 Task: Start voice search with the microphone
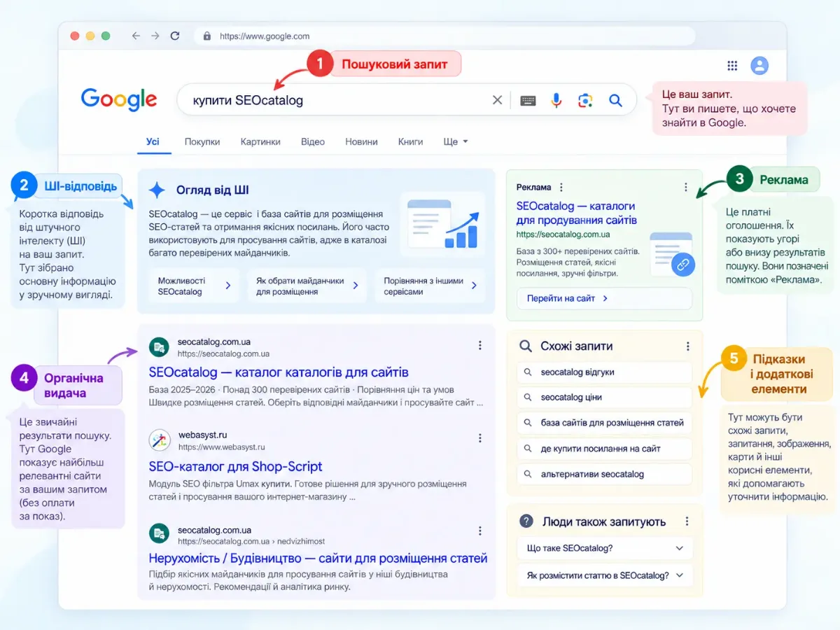tap(556, 100)
